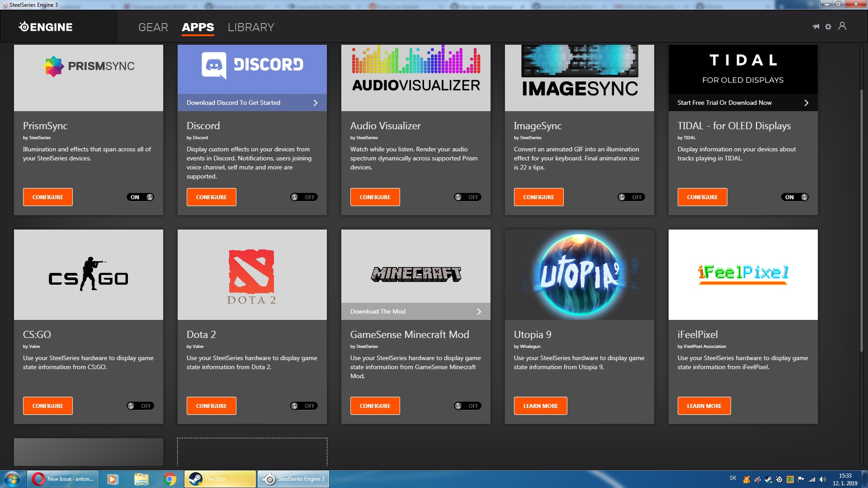Viewport: 868px width, 488px height.
Task: Open the user account profile icon
Action: [842, 26]
